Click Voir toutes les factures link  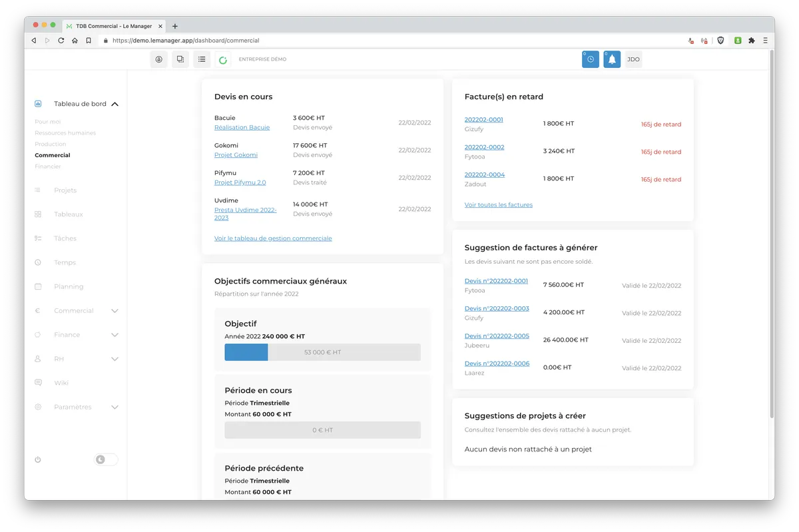click(x=499, y=205)
